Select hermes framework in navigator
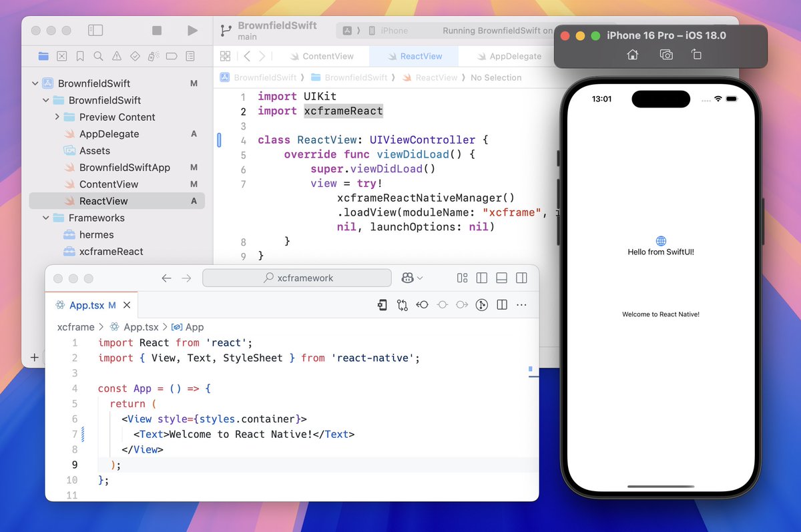The width and height of the screenshot is (801, 532). tap(117, 234)
